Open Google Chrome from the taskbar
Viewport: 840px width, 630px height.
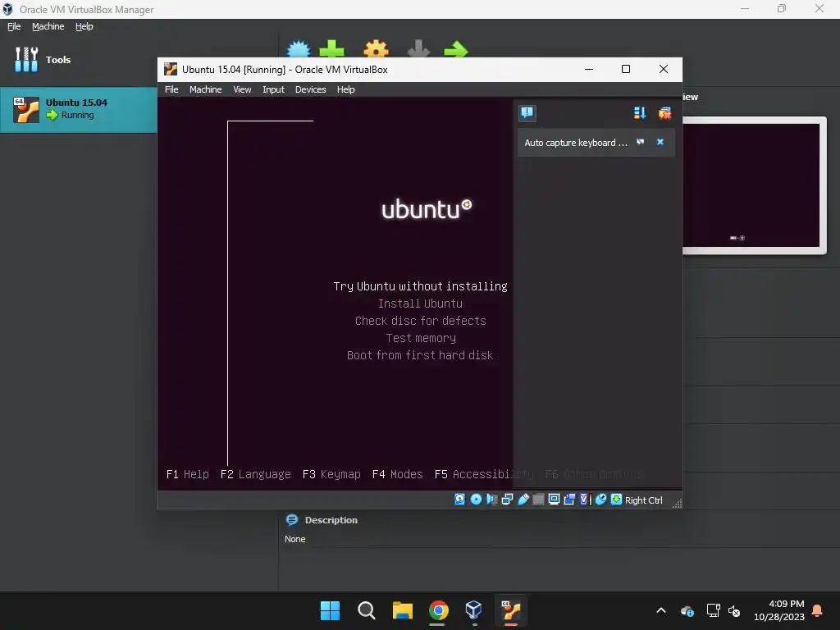coord(438,610)
